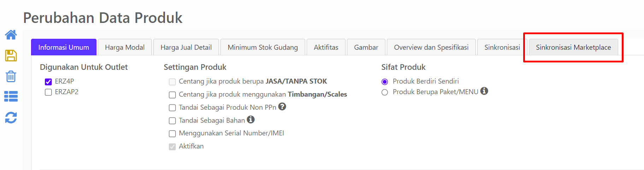Toggle the JASA/TANPA STOK checkbox

pyautogui.click(x=172, y=82)
